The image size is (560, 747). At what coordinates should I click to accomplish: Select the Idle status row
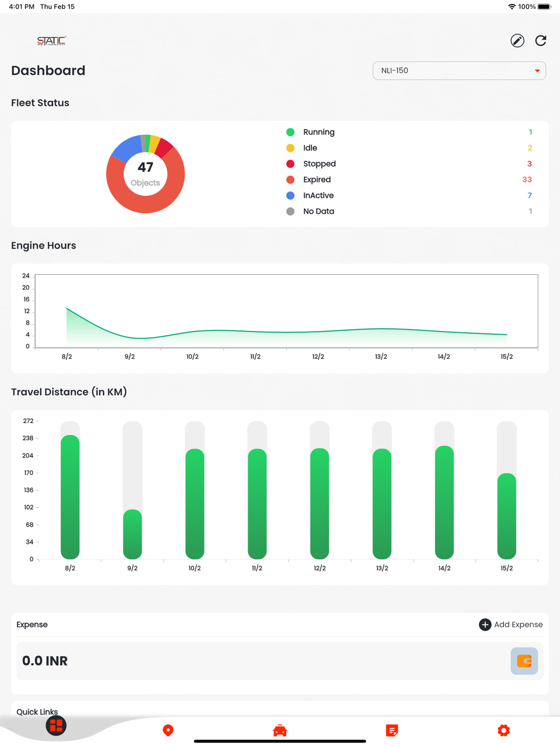(x=409, y=148)
